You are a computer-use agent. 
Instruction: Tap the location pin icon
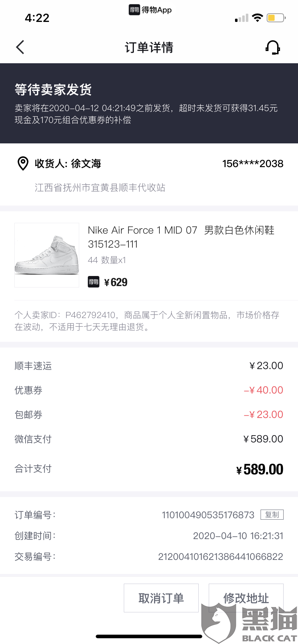(23, 164)
